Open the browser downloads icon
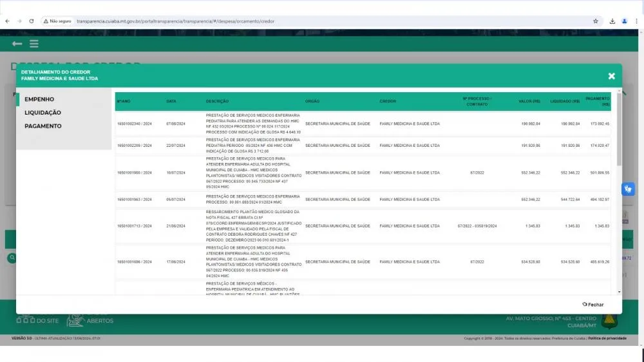 pos(612,21)
